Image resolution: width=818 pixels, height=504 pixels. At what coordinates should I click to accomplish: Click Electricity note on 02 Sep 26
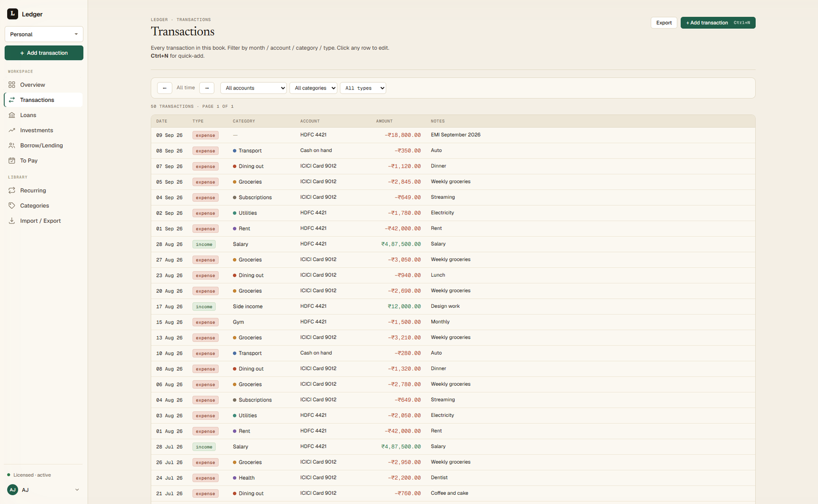click(x=442, y=213)
